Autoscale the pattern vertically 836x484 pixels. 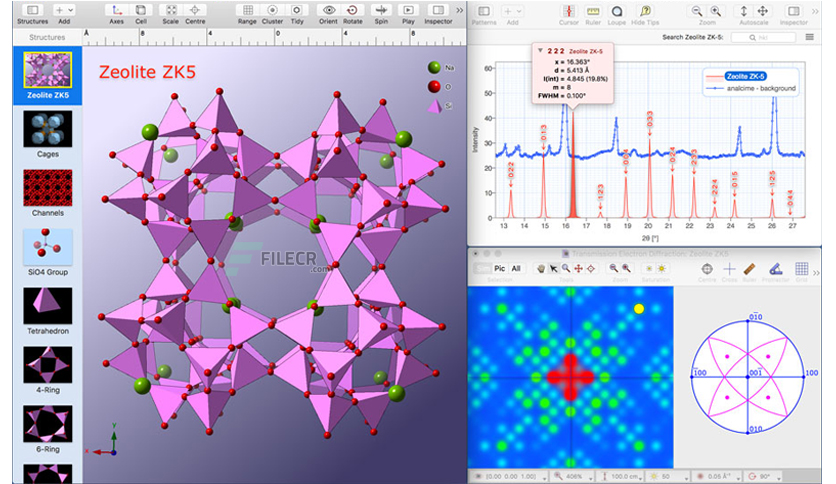tap(743, 11)
